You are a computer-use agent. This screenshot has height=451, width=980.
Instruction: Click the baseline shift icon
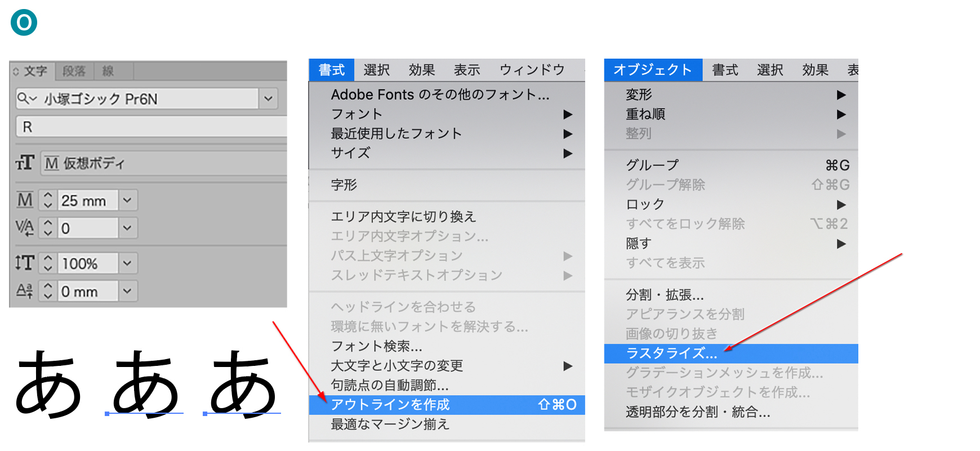click(x=25, y=291)
